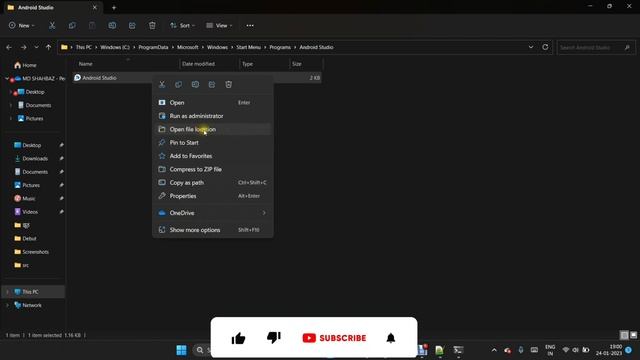The width and height of the screenshot is (640, 360).
Task: Expand the address bar history dropdown
Action: (531, 47)
